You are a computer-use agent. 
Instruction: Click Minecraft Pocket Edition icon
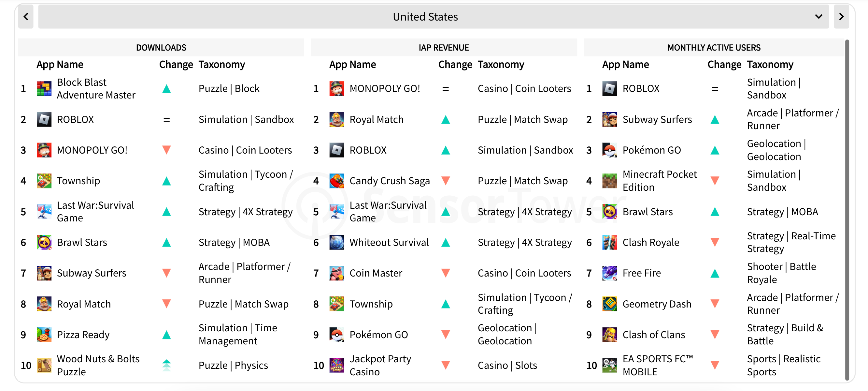tap(610, 181)
